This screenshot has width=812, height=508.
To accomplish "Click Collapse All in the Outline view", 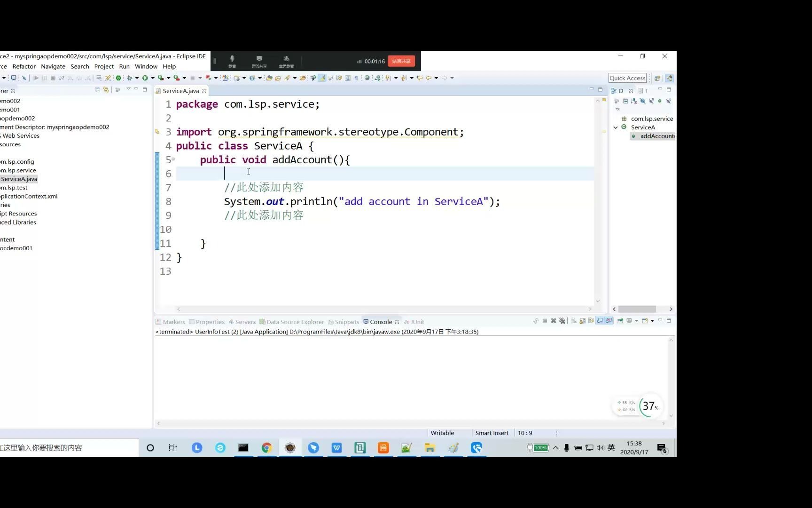I will [625, 101].
